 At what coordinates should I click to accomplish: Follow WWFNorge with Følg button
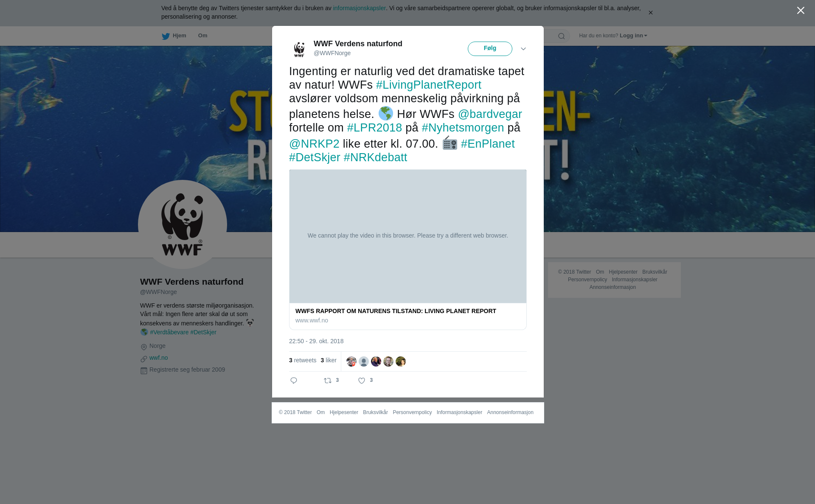[x=490, y=49]
